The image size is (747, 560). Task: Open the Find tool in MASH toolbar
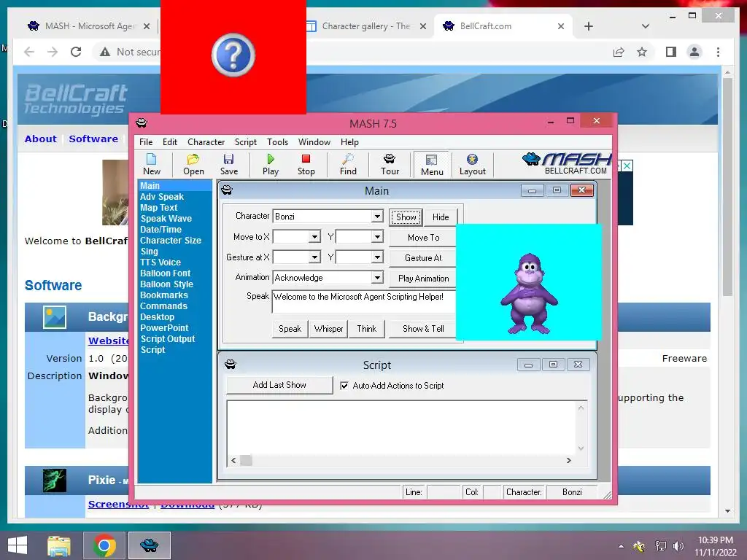coord(348,165)
